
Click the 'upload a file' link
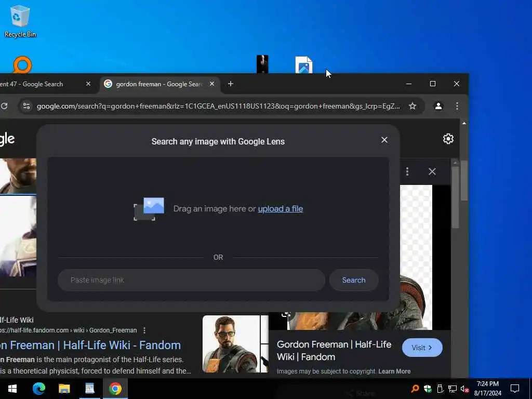280,209
